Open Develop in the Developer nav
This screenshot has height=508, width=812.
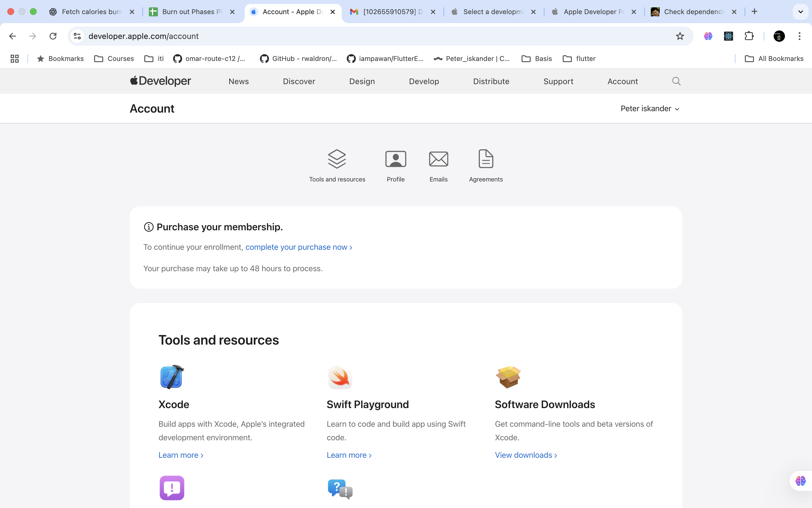coord(424,81)
